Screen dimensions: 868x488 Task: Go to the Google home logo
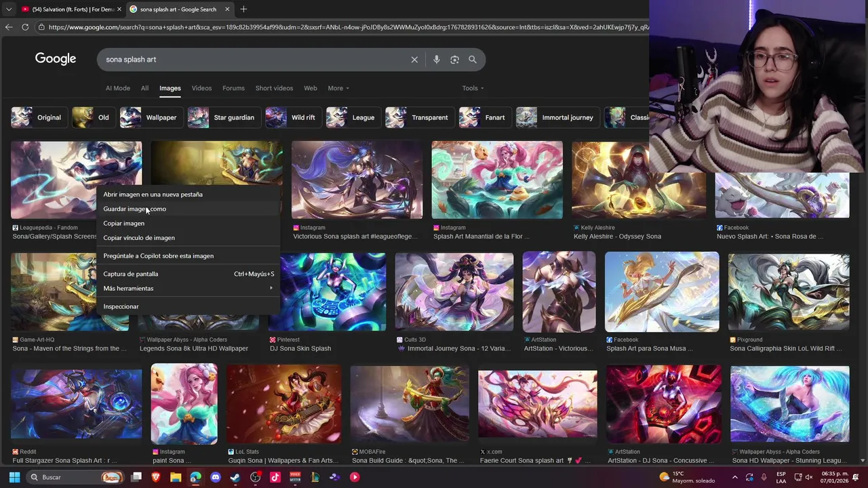click(x=56, y=59)
